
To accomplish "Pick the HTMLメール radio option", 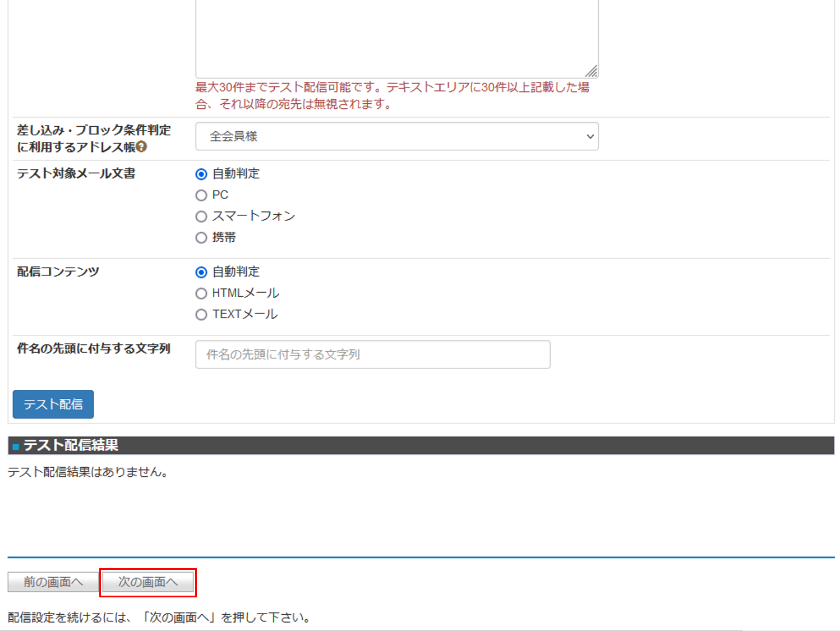I will click(x=201, y=294).
